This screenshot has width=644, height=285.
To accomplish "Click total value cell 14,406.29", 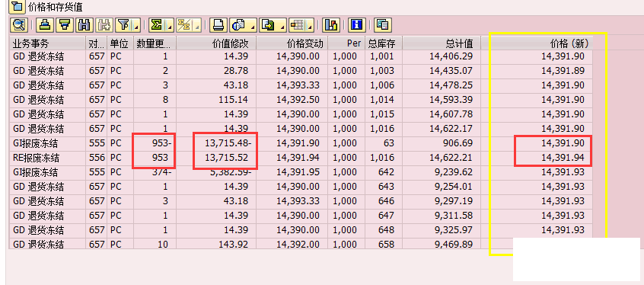I will (442, 56).
